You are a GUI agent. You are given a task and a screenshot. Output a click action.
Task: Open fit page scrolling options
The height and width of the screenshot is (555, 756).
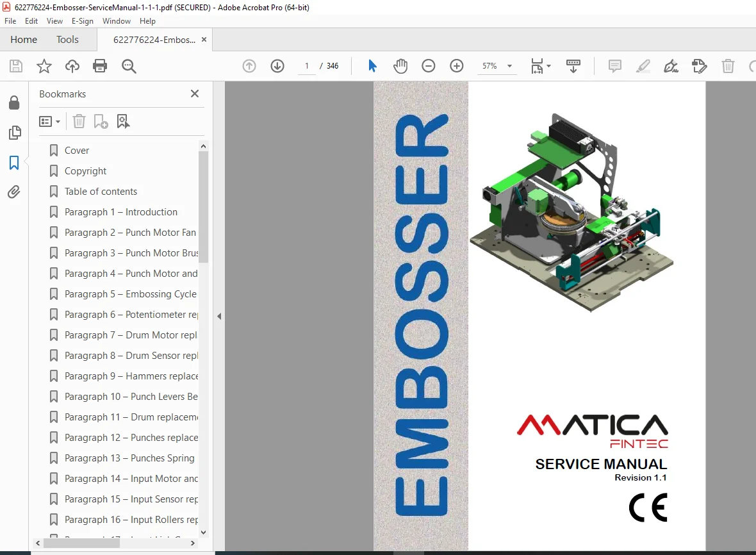pyautogui.click(x=541, y=66)
